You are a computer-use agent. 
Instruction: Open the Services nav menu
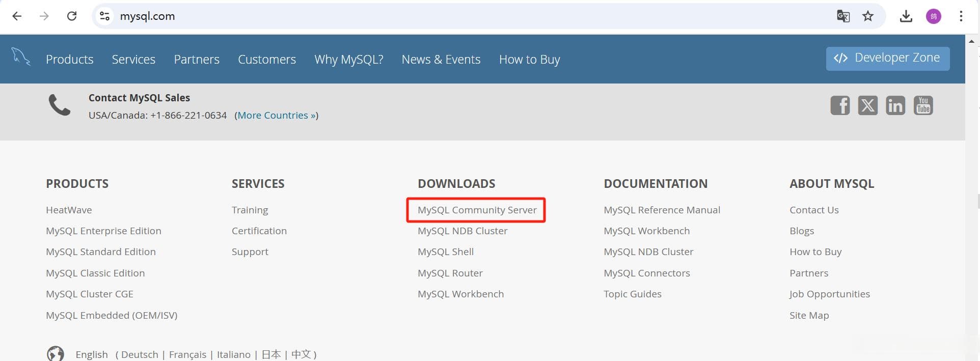[x=133, y=60]
